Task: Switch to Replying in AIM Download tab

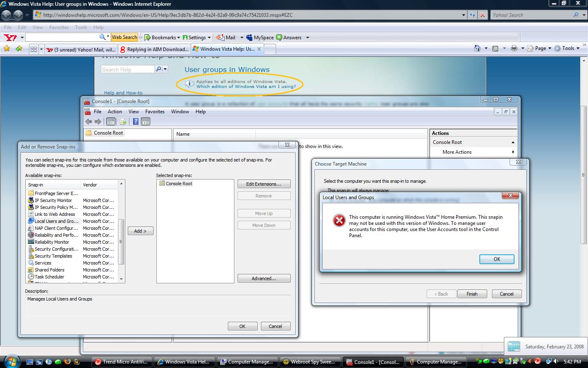Action: click(154, 49)
